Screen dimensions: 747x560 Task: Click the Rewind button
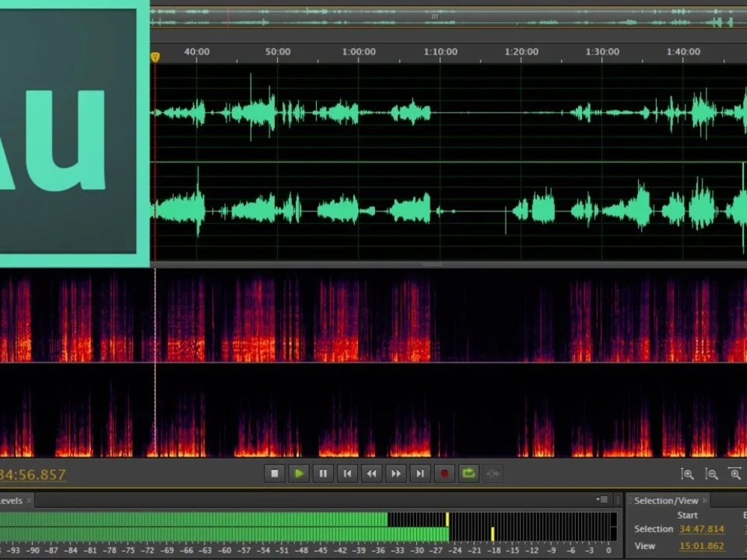(x=371, y=473)
